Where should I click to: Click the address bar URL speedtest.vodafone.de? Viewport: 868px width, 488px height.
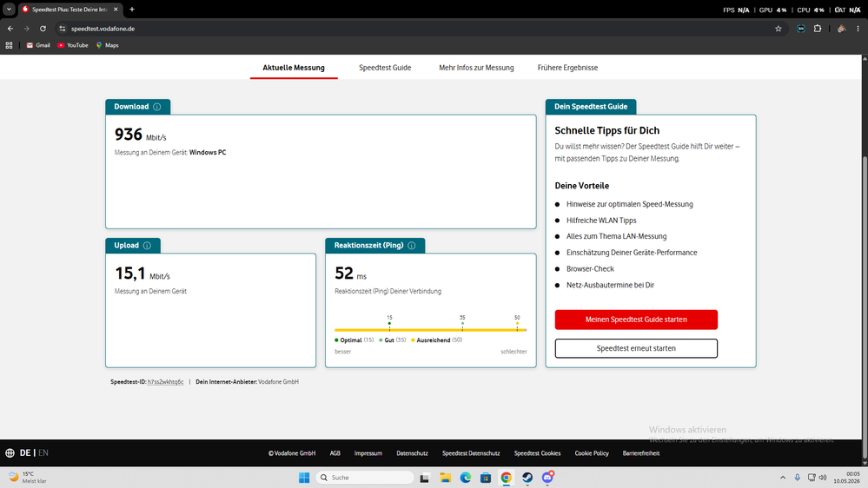(103, 29)
